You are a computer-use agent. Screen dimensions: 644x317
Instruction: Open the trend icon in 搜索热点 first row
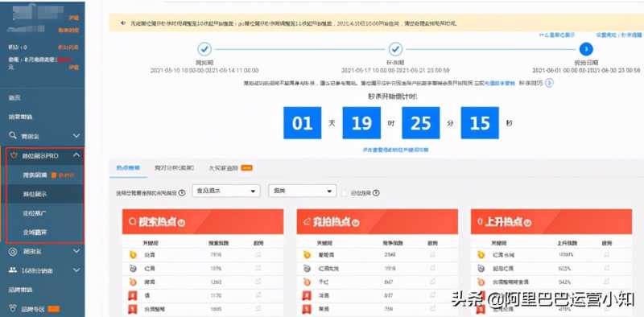[258, 255]
